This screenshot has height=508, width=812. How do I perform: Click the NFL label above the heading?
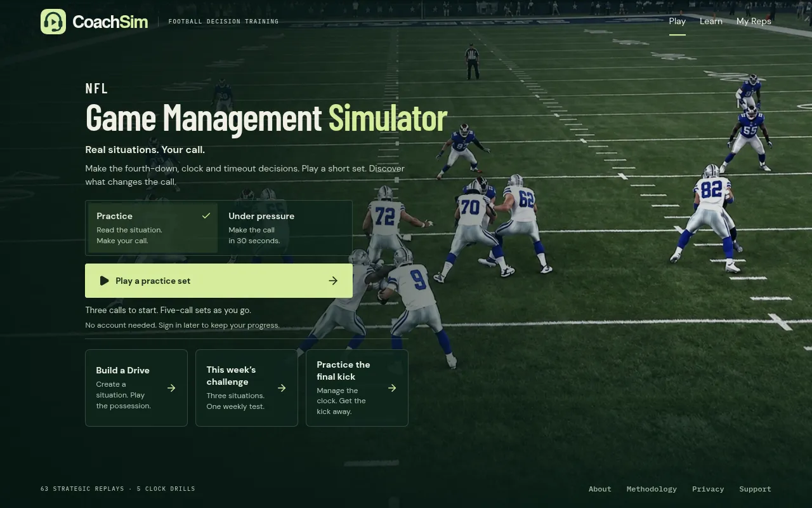pyautogui.click(x=97, y=88)
